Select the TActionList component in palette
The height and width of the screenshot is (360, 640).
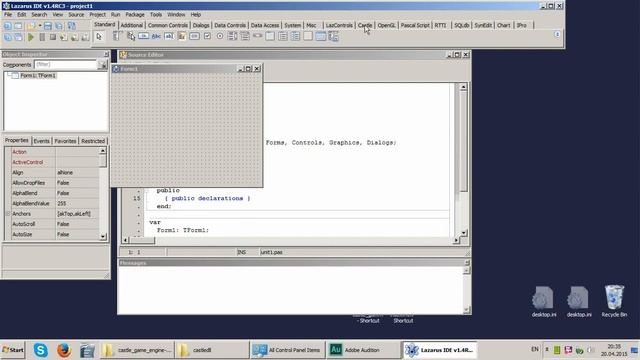click(333, 36)
